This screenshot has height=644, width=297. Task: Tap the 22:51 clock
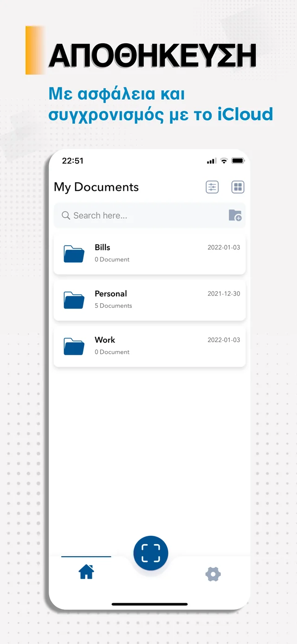click(73, 161)
